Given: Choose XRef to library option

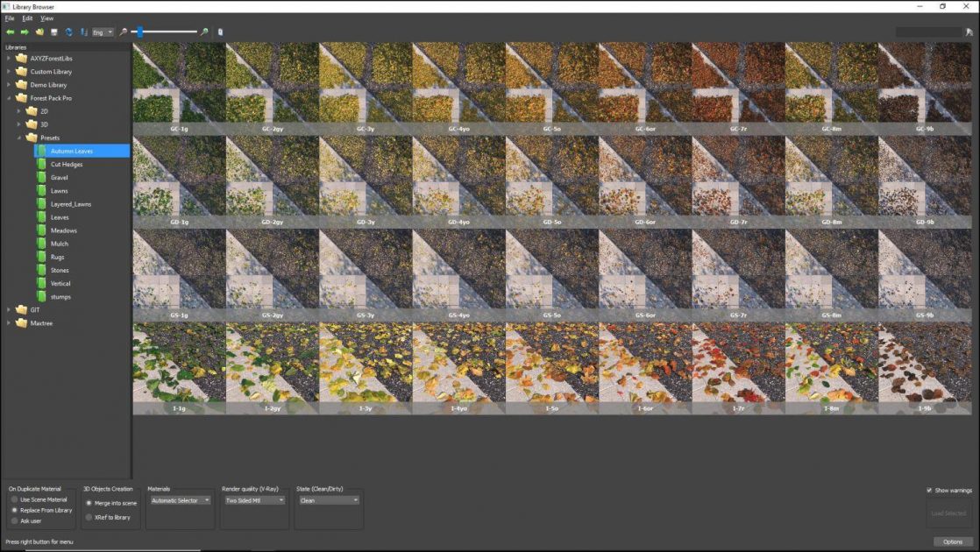Looking at the screenshot, I should [89, 517].
